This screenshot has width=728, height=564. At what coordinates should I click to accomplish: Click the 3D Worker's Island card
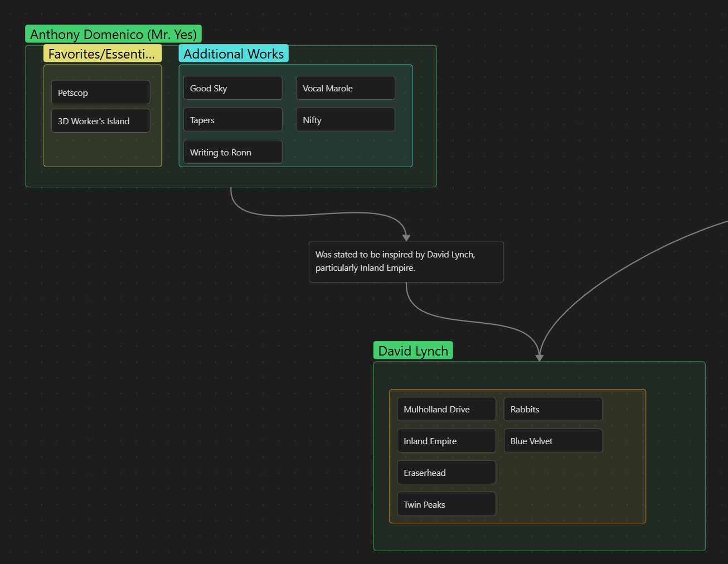[x=100, y=121]
